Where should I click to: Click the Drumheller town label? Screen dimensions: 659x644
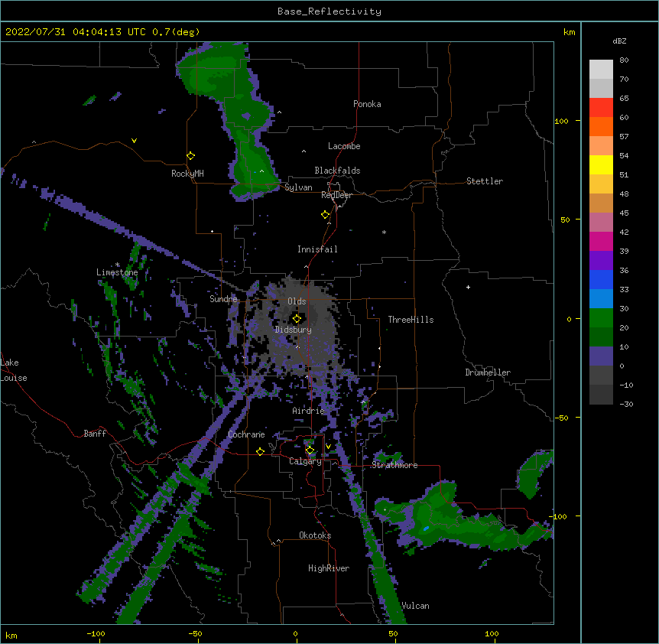pos(488,372)
